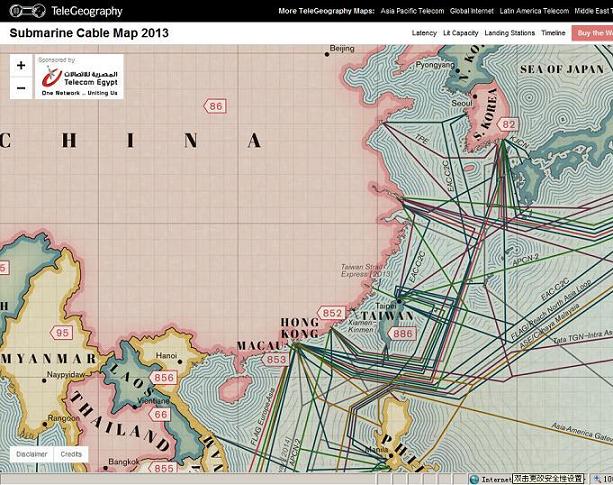Viewport: 613px width, 485px height.
Task: Zoom out with the minus button
Action: pyautogui.click(x=22, y=88)
